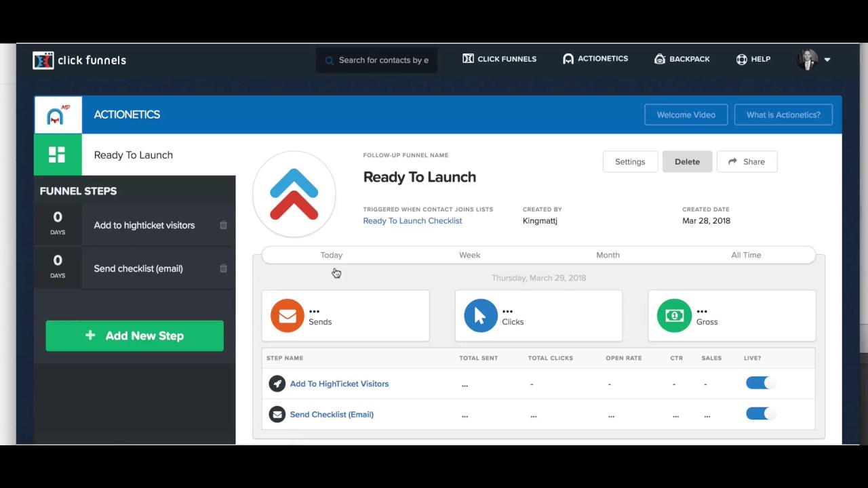Click the ClickFunnels logo icon

tap(43, 60)
